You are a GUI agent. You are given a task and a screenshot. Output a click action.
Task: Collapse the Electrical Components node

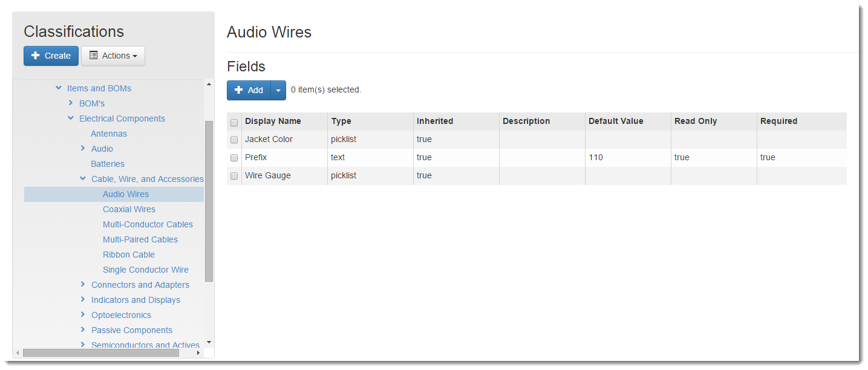pos(71,118)
